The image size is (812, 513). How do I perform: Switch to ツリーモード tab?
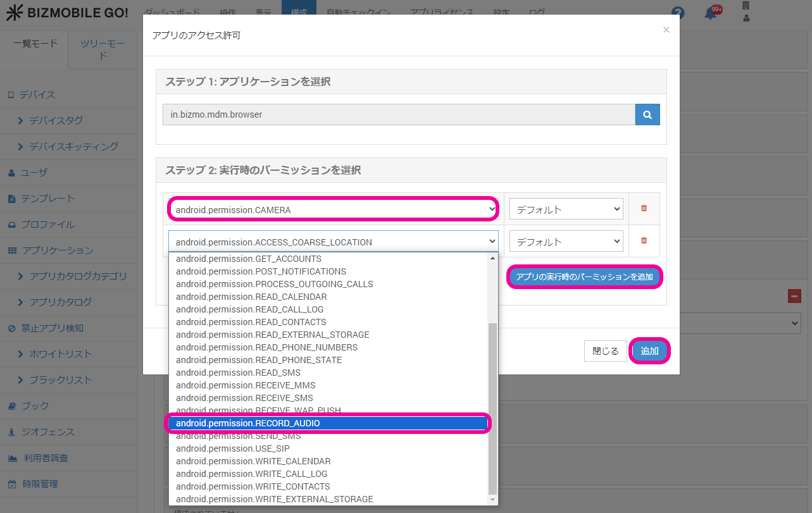click(x=103, y=49)
